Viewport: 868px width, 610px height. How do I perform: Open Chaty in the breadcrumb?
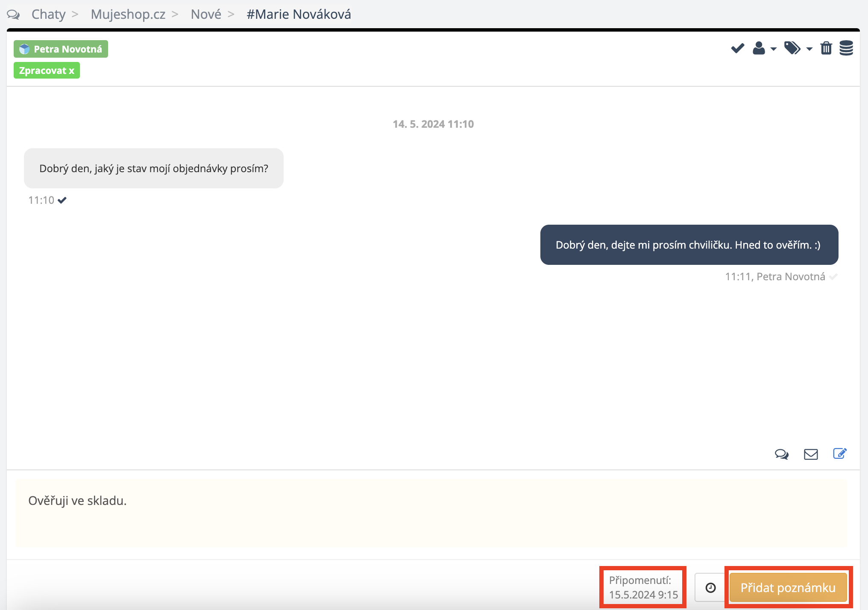click(x=48, y=14)
